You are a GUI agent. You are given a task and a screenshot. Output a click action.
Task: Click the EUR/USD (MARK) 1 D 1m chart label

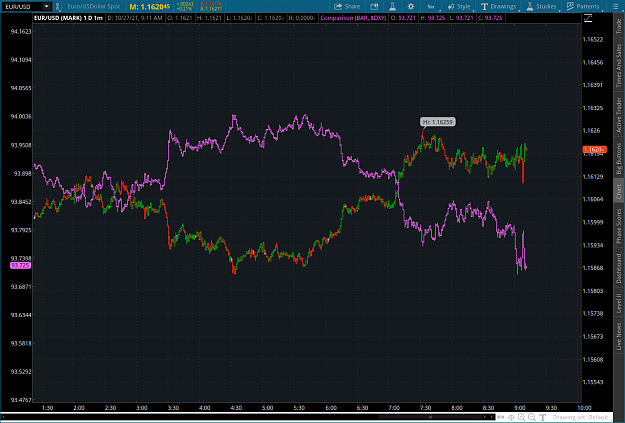[68, 18]
